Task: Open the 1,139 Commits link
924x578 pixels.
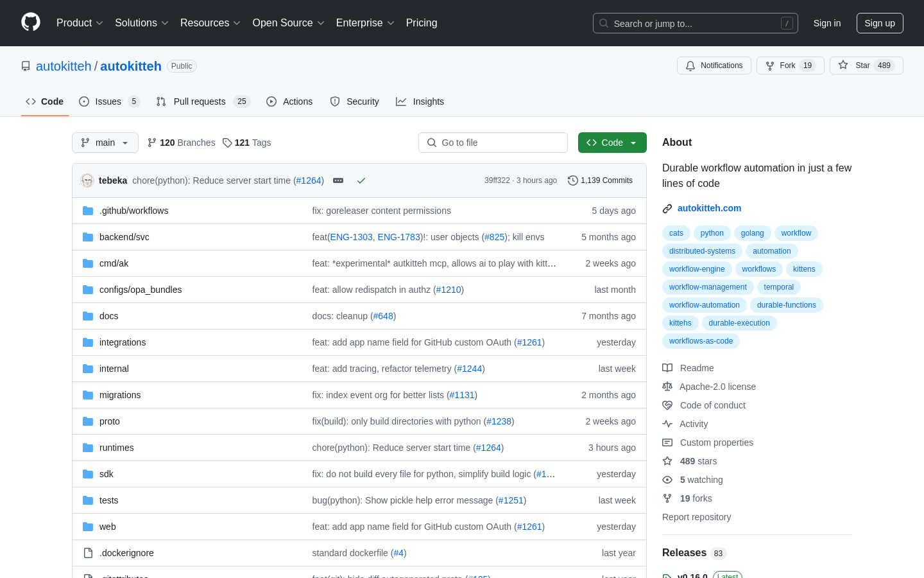Action: pyautogui.click(x=601, y=180)
